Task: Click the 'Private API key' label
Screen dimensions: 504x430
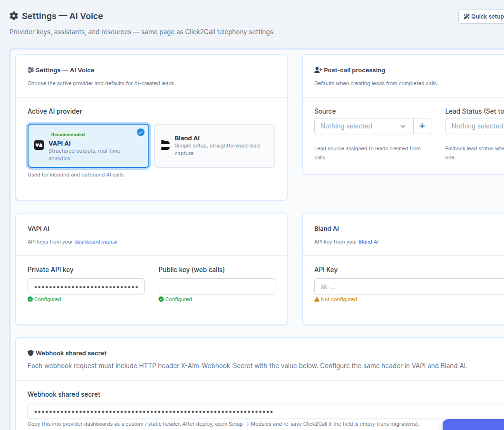Action: [50, 270]
